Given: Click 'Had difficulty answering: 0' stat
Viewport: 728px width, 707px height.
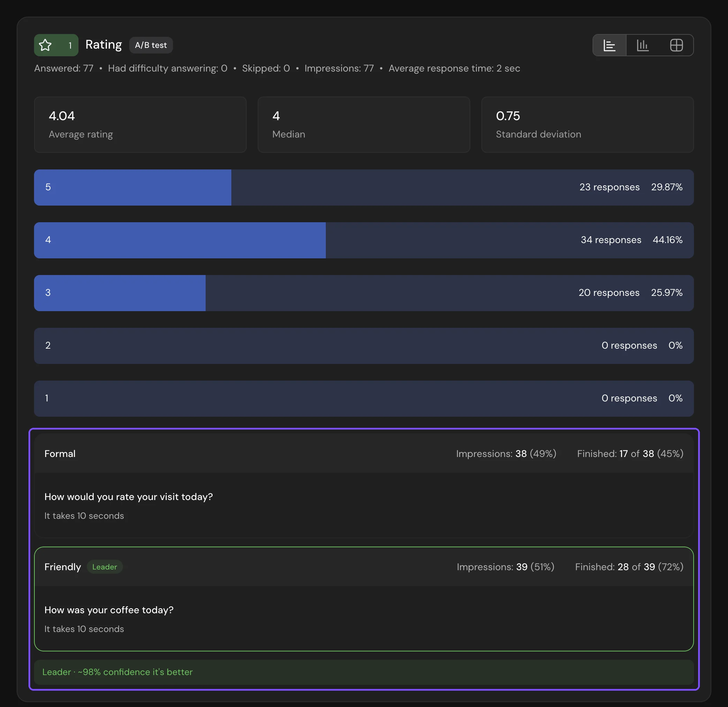Looking at the screenshot, I should (167, 68).
